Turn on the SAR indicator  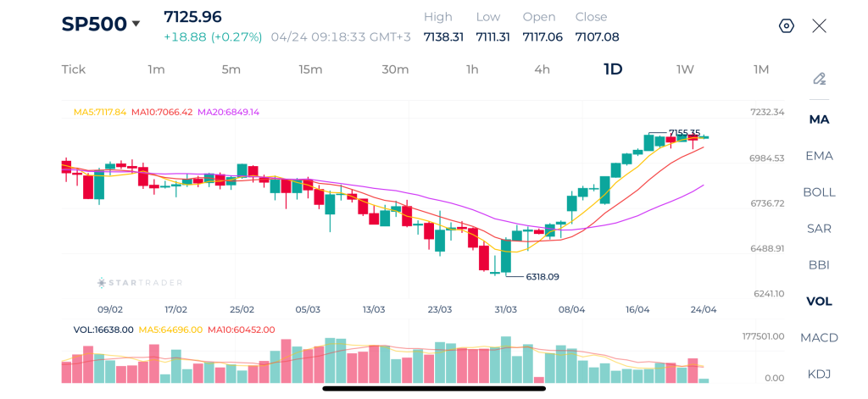pyautogui.click(x=819, y=229)
